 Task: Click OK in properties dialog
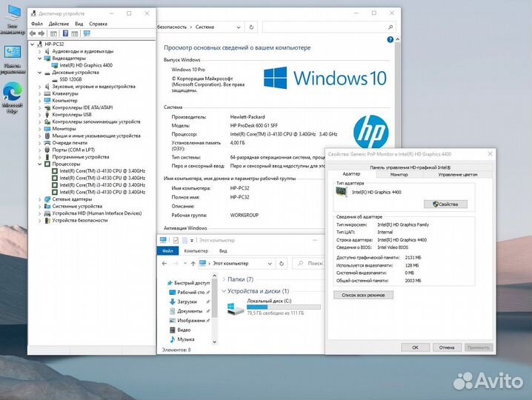(415, 347)
